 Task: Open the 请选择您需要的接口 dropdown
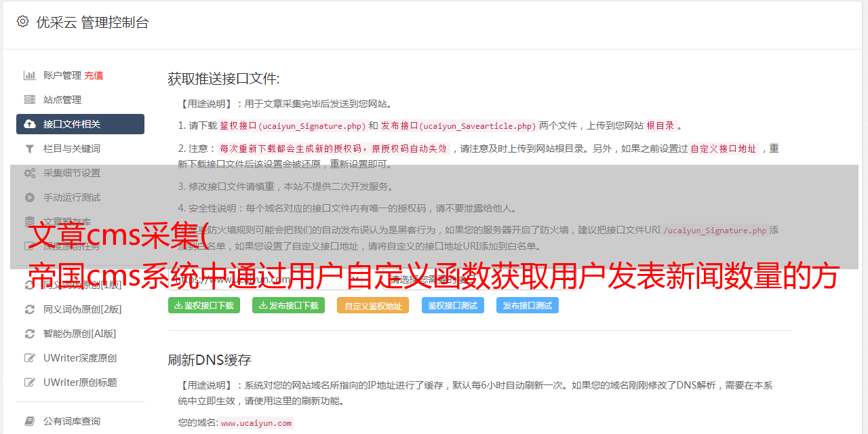click(x=480, y=279)
